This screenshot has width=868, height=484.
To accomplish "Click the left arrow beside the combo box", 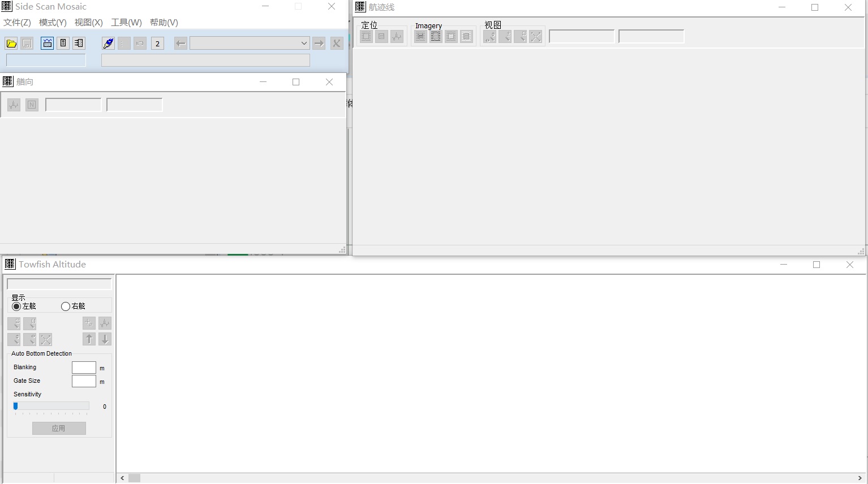I will [181, 44].
